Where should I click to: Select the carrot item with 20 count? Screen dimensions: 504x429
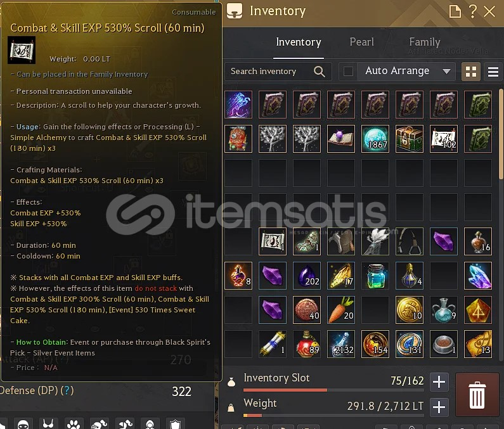click(x=341, y=310)
